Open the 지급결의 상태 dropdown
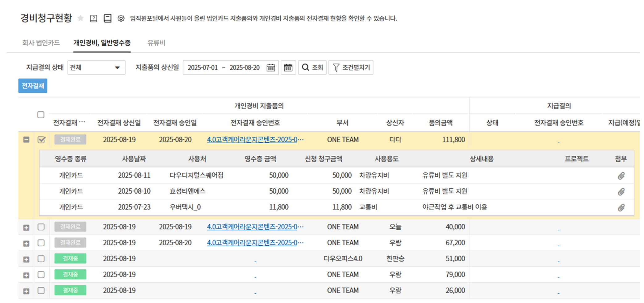 click(96, 68)
